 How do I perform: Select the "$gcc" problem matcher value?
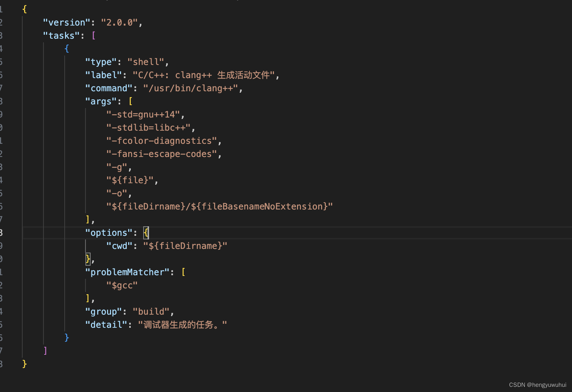(x=122, y=285)
